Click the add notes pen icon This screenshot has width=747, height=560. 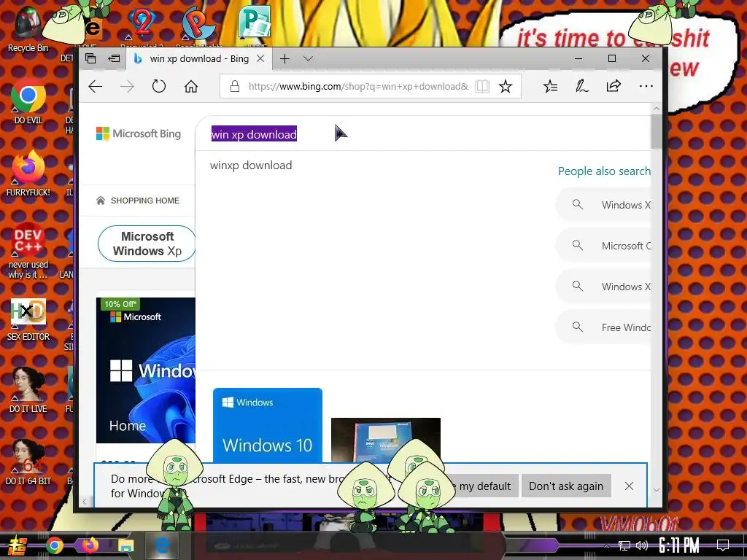[x=581, y=86]
